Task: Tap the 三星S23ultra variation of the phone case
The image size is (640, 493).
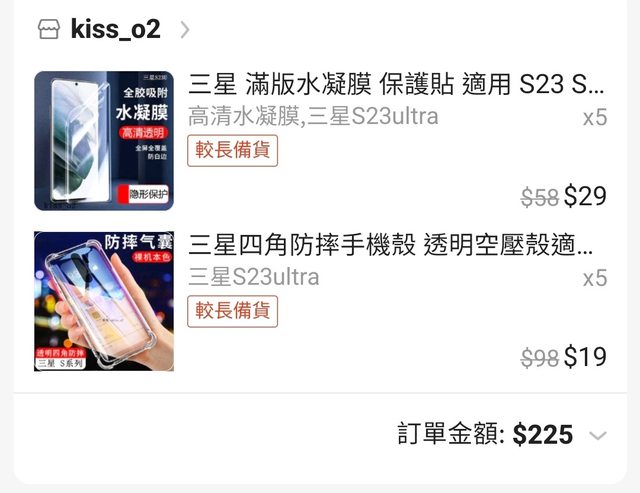Action: click(253, 277)
